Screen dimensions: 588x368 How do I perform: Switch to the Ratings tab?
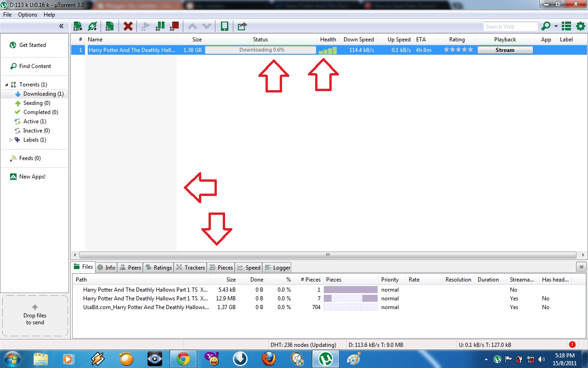158,267
